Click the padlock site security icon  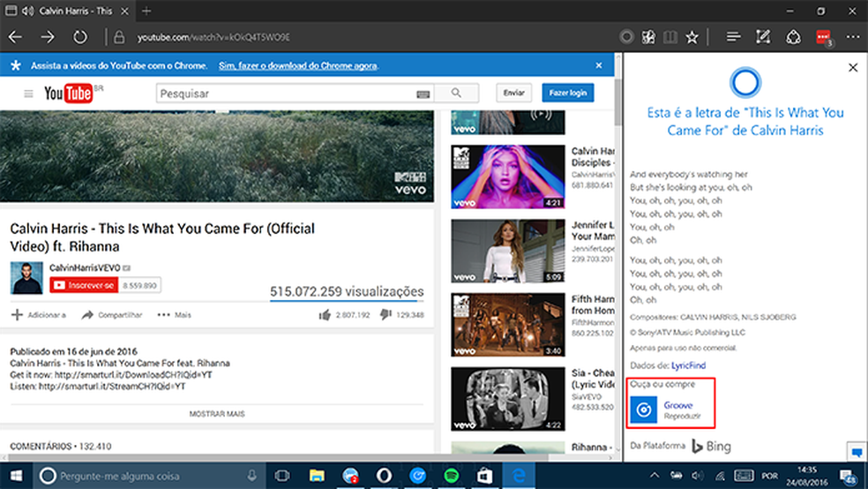pos(119,37)
